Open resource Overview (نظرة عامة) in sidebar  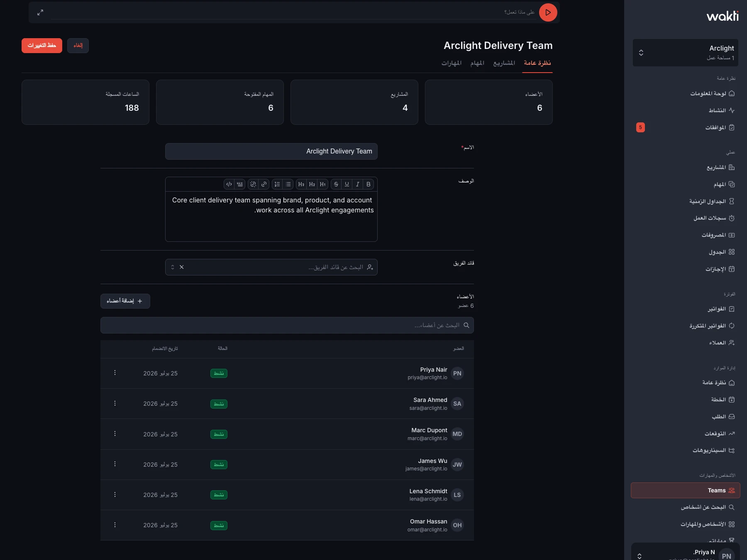[x=686, y=383]
